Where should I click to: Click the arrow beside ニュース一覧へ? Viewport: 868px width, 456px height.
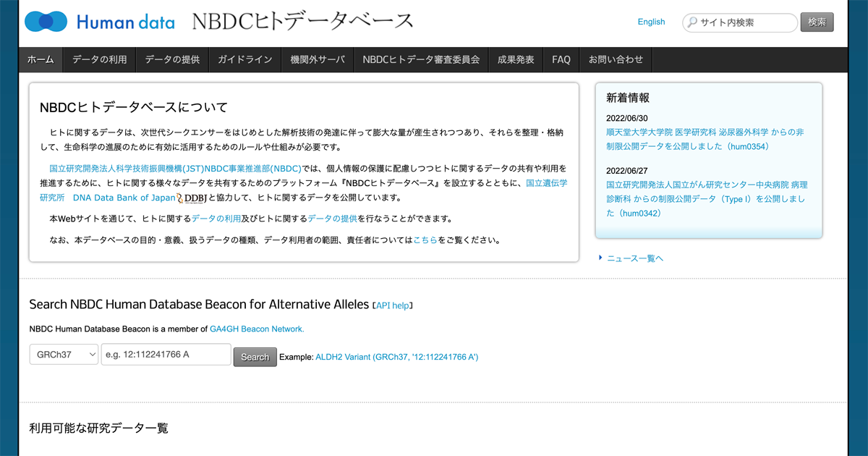click(x=600, y=258)
